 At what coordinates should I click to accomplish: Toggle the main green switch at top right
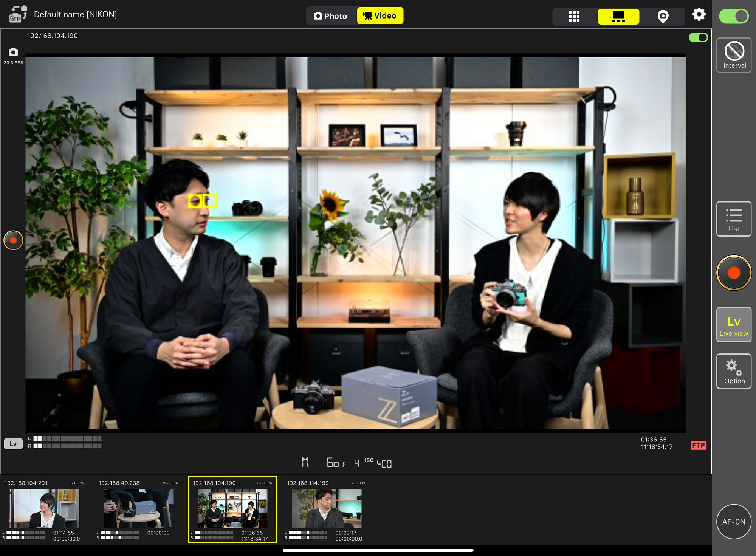point(734,16)
